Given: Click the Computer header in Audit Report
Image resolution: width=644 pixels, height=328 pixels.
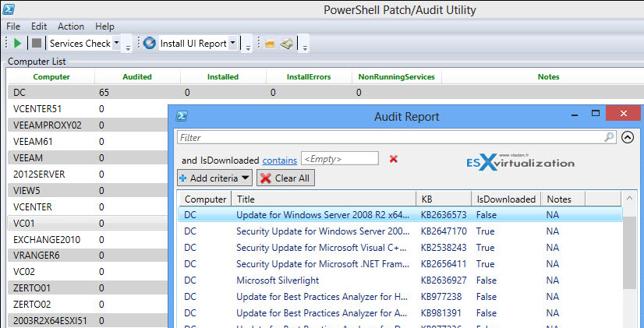Looking at the screenshot, I should (x=205, y=199).
